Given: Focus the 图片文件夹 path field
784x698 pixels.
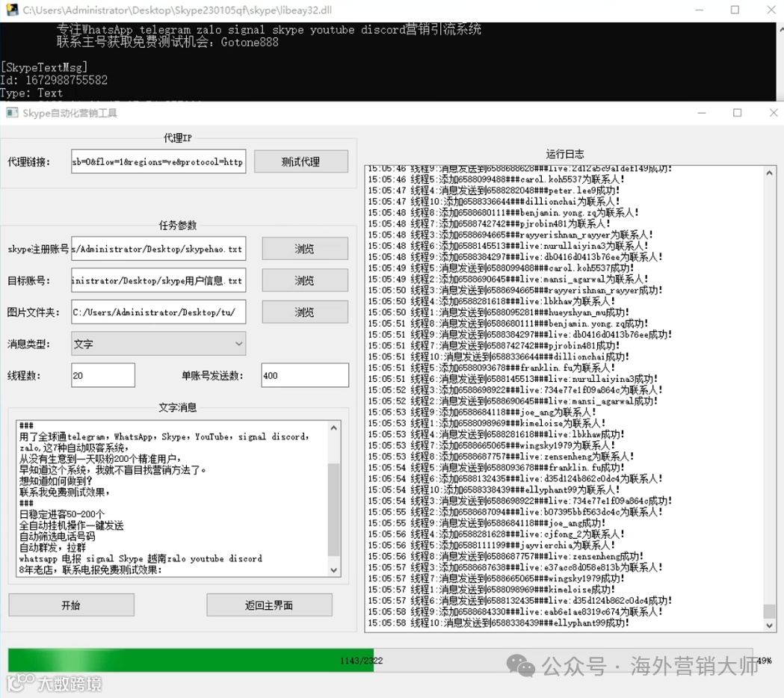Looking at the screenshot, I should pyautogui.click(x=158, y=312).
